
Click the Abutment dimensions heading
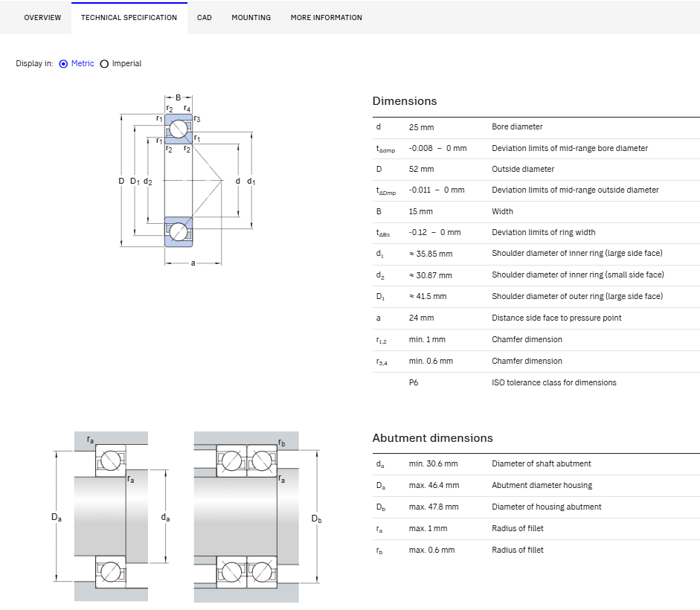433,438
